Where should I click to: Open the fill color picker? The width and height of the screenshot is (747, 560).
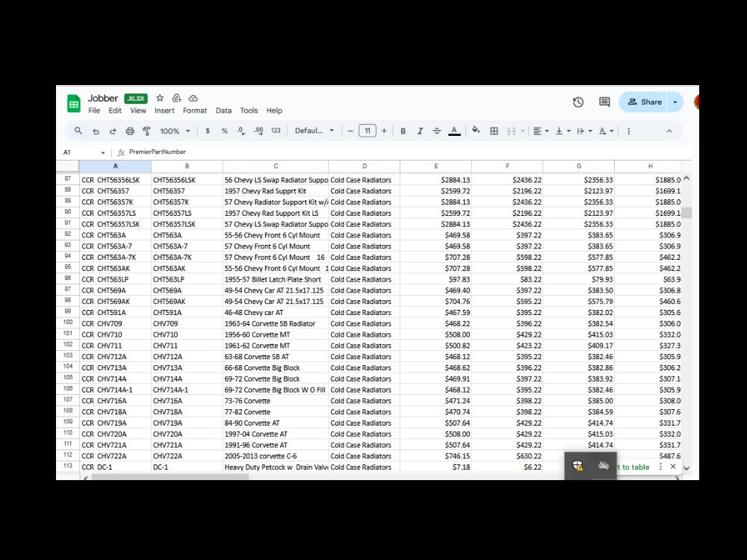tap(475, 131)
